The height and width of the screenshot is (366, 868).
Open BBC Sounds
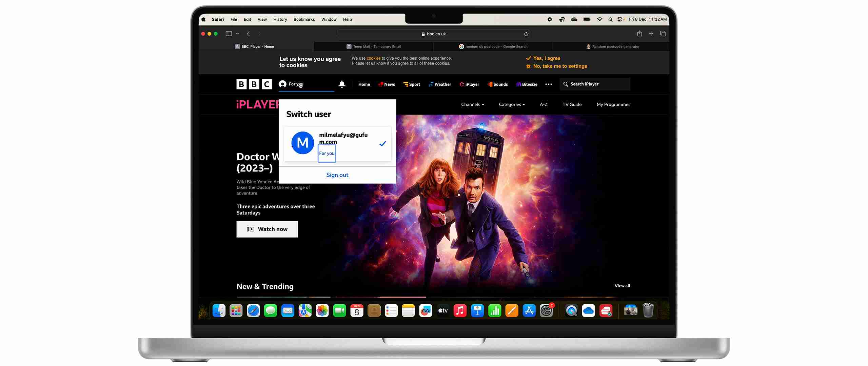(x=497, y=84)
